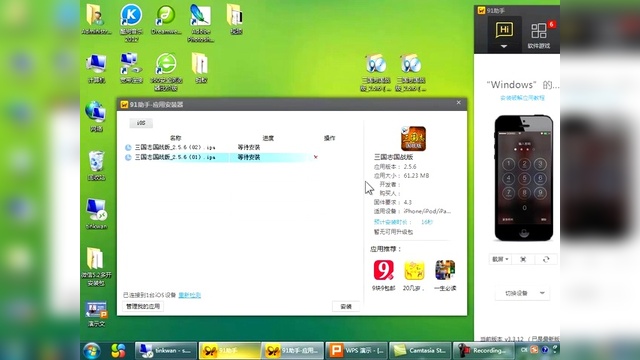The height and width of the screenshot is (360, 640).
Task: Open the network computers shortcut beside Computer icon
Action: [x=131, y=68]
